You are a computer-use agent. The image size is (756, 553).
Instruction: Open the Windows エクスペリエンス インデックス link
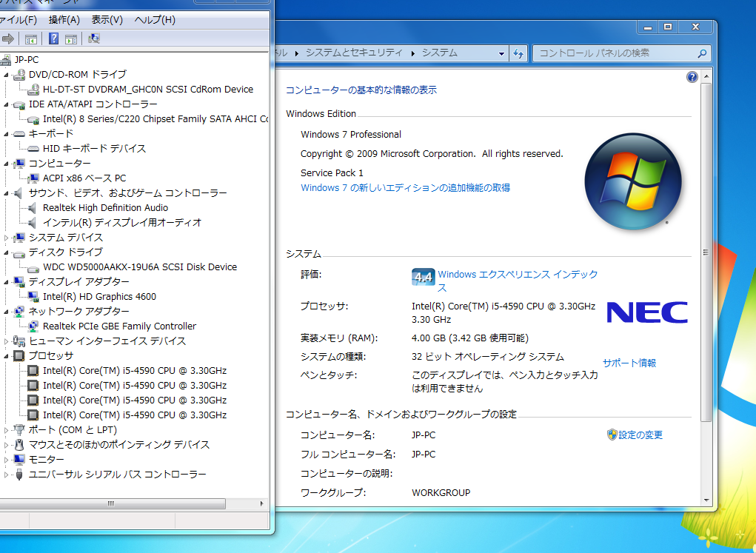click(x=518, y=281)
